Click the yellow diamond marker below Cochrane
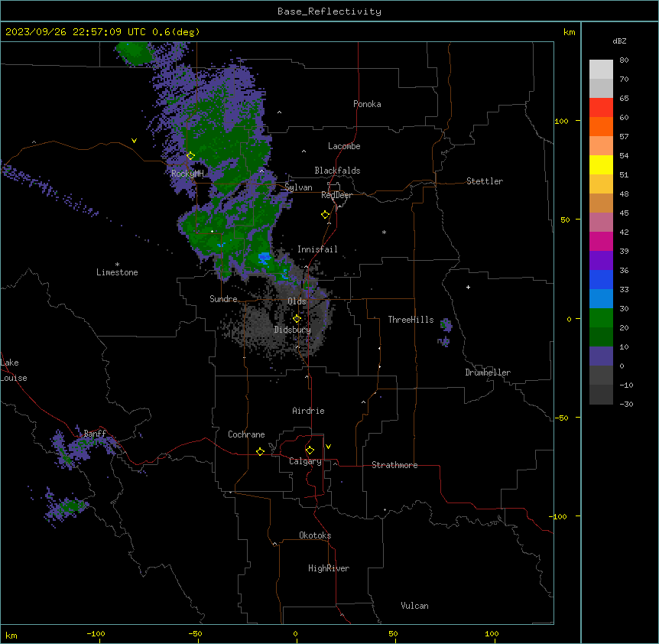659x644 pixels. click(x=260, y=451)
